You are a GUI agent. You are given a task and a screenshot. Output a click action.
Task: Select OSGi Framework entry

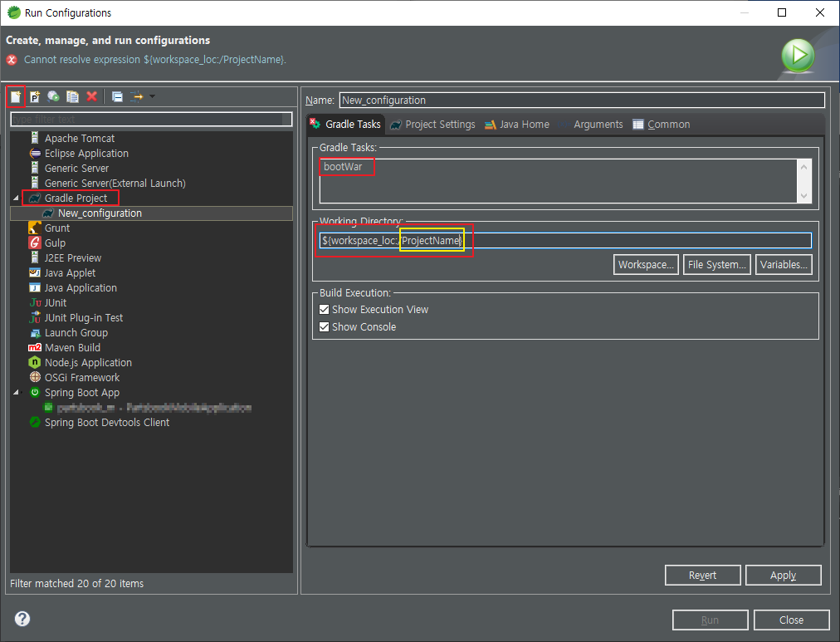coord(82,379)
